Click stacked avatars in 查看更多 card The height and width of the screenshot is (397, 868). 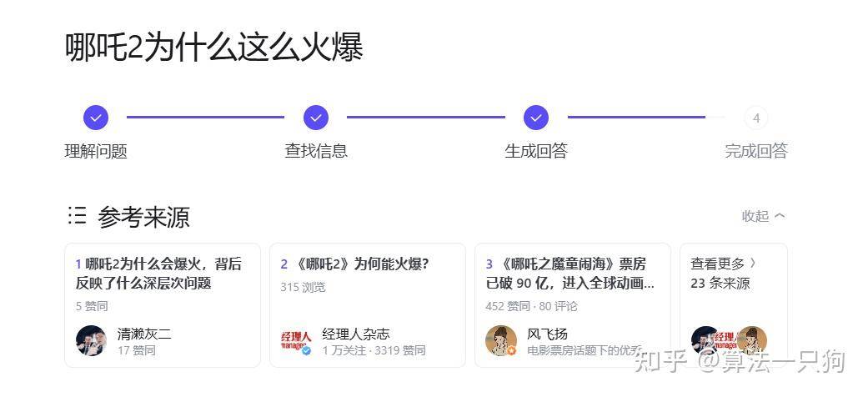729,340
